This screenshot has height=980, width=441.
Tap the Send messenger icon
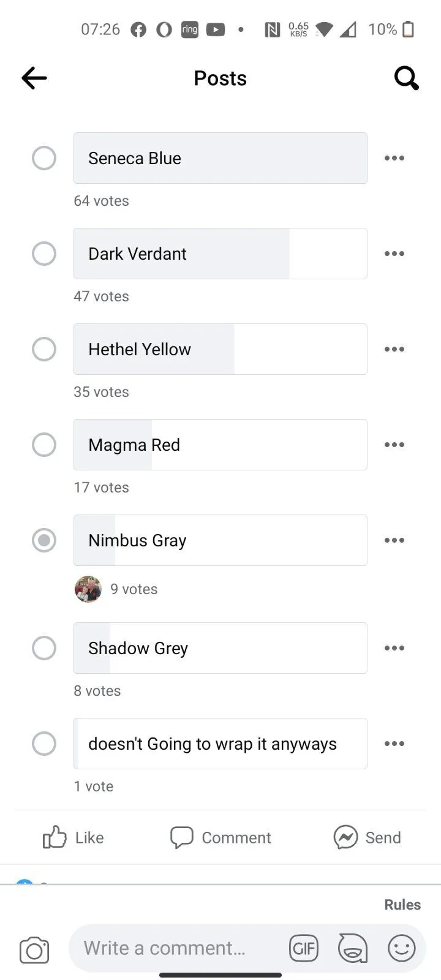[x=367, y=837]
